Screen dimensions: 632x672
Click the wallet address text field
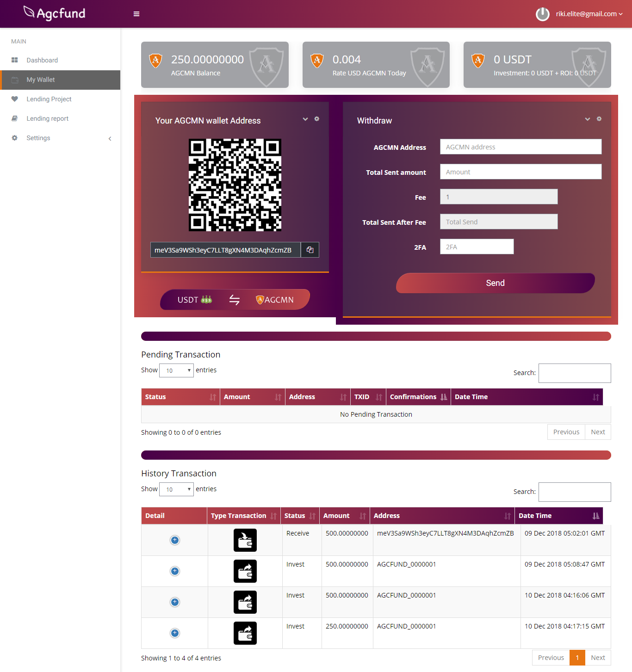[225, 250]
